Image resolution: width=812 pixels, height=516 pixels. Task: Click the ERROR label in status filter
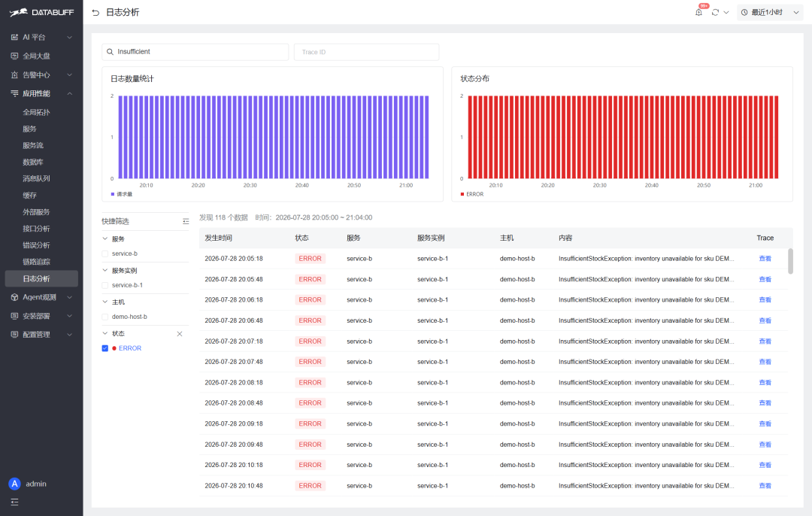click(130, 348)
